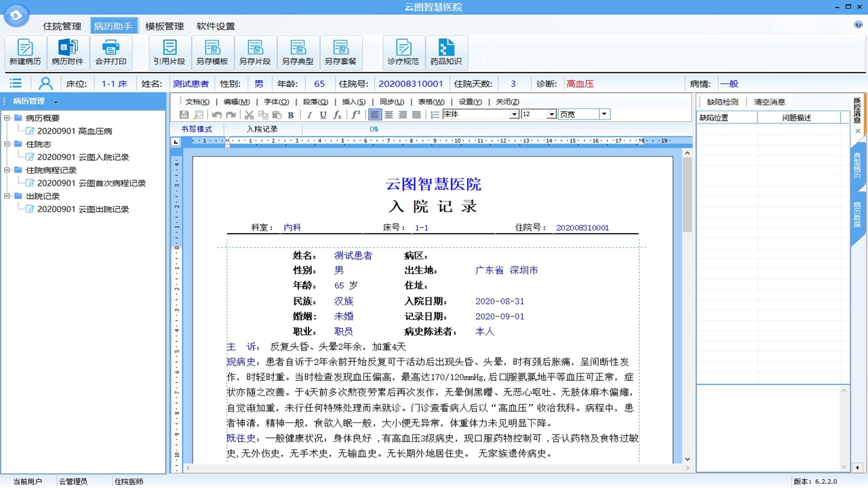Use the 另存模板 save-as-template icon
The height and width of the screenshot is (488, 868).
[x=212, y=52]
